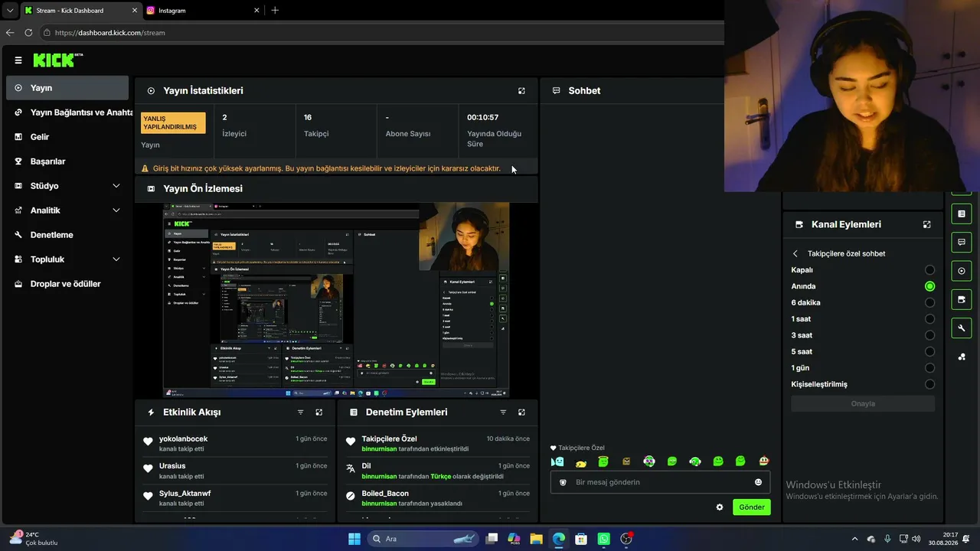Viewport: 980px width, 551px height.
Task: Open the browser tab list dropdown
Action: pos(10,11)
